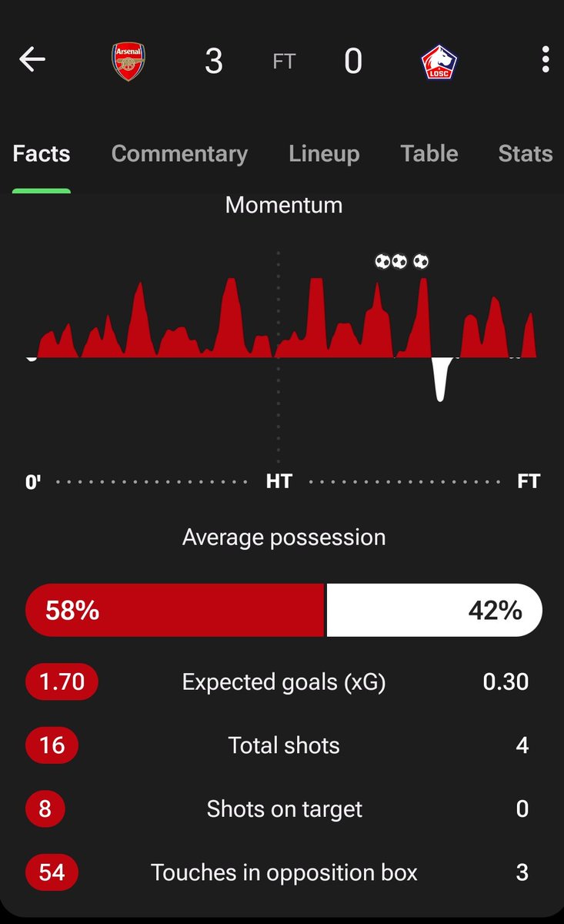
Task: Tap Lille's 42% possession bar segment
Action: coord(435,611)
